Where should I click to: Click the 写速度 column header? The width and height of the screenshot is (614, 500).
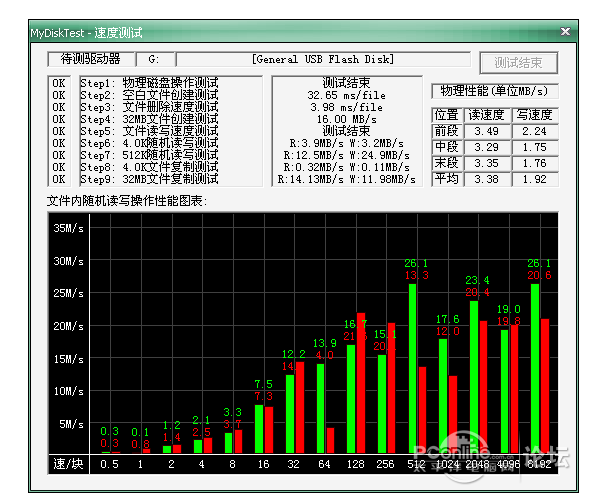(x=534, y=115)
